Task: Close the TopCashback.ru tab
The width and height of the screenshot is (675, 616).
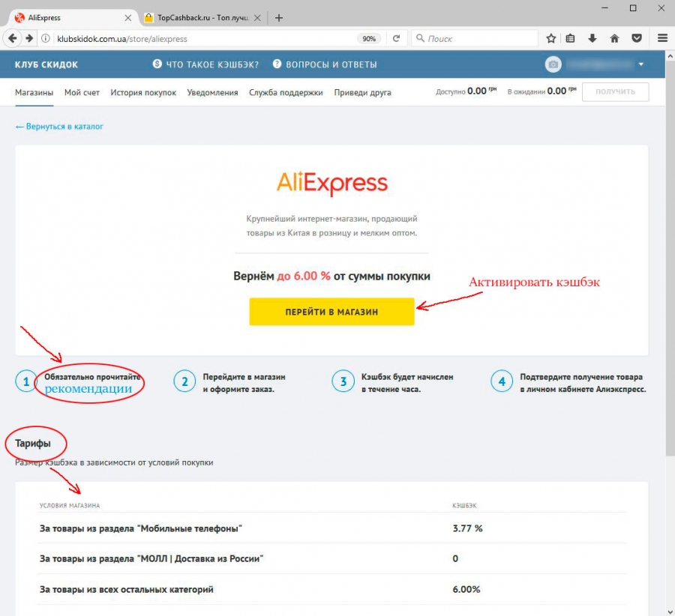Action: pos(257,18)
